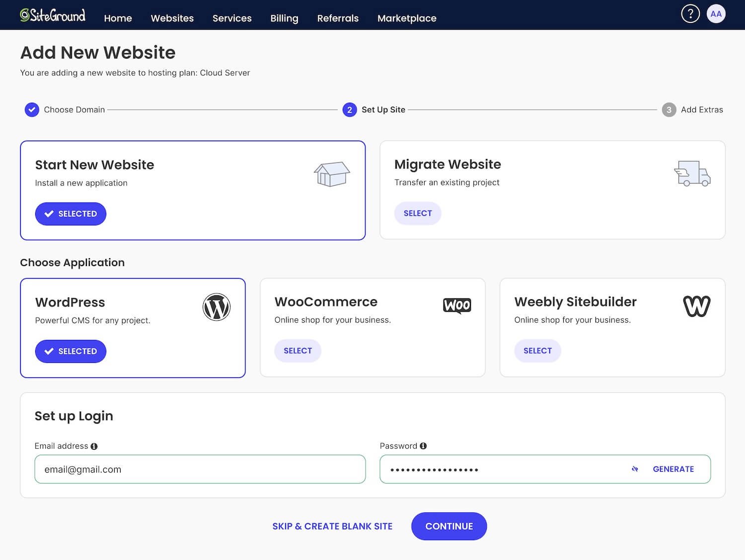The width and height of the screenshot is (745, 560).
Task: Click the truck icon in Migrate Website
Action: click(692, 173)
